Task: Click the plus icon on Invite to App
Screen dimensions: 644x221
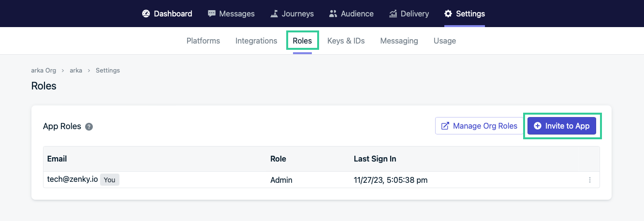Action: point(538,126)
